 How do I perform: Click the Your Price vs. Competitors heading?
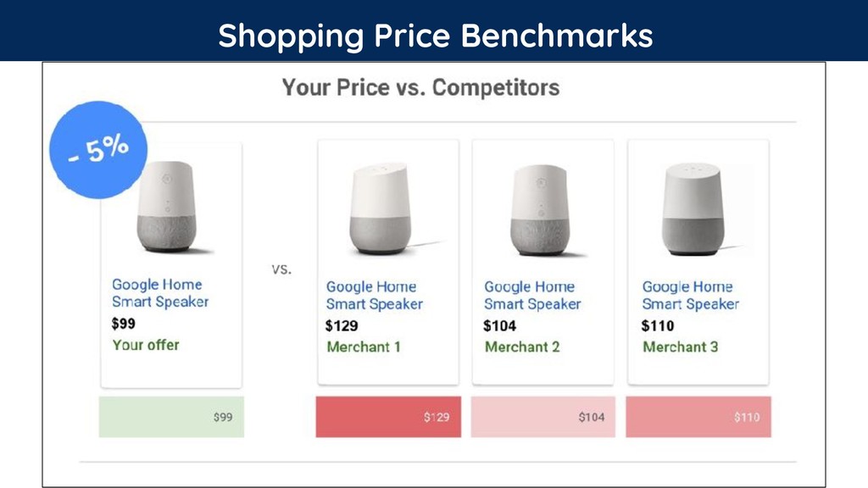(420, 87)
